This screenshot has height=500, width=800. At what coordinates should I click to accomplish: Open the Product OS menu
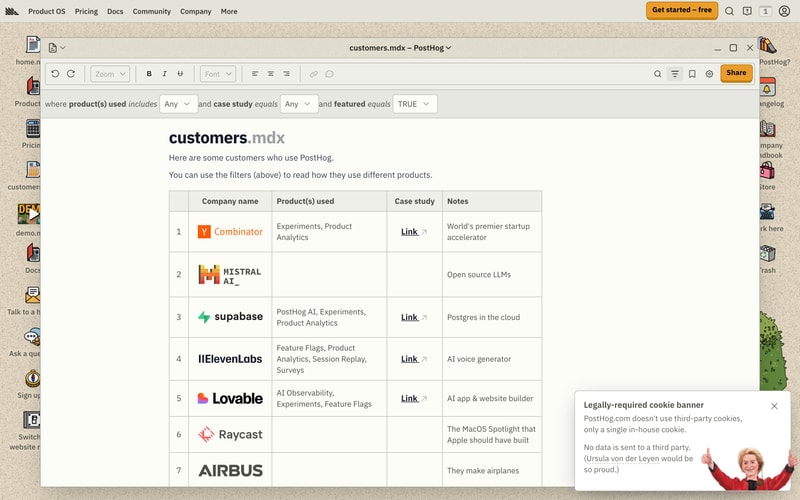46,11
